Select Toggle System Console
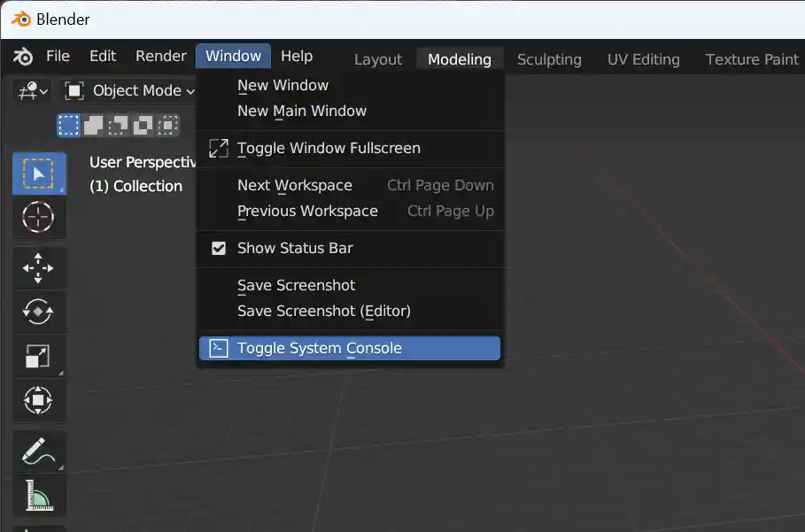 (x=349, y=349)
